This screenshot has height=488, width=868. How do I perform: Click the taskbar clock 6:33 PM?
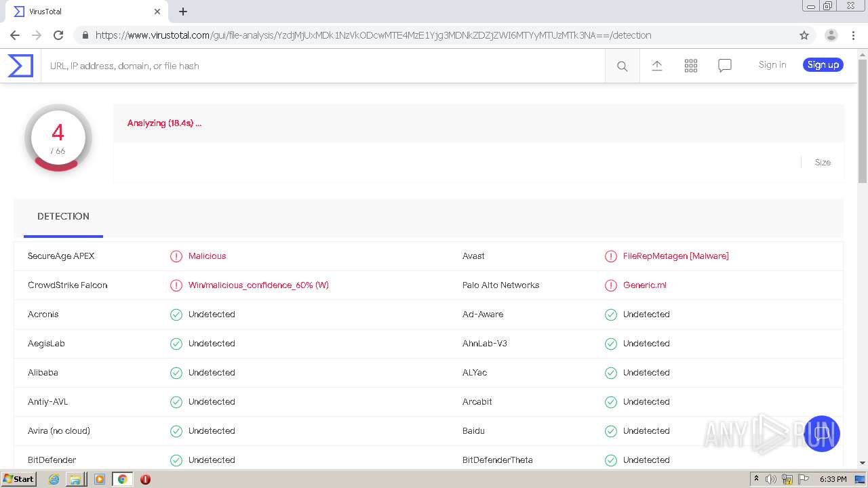(833, 479)
